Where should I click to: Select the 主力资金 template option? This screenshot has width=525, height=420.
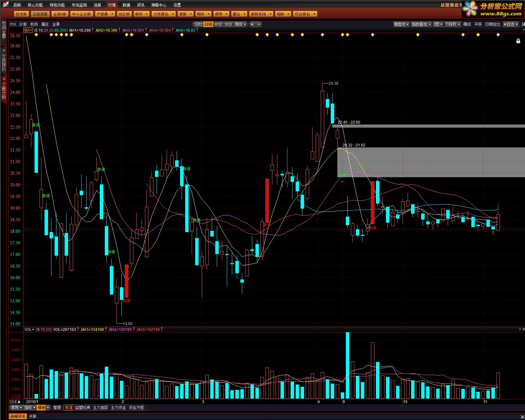coord(118,407)
